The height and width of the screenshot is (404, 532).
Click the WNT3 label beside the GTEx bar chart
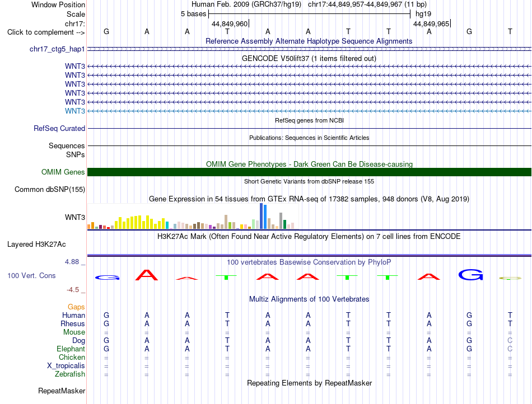coord(75,217)
